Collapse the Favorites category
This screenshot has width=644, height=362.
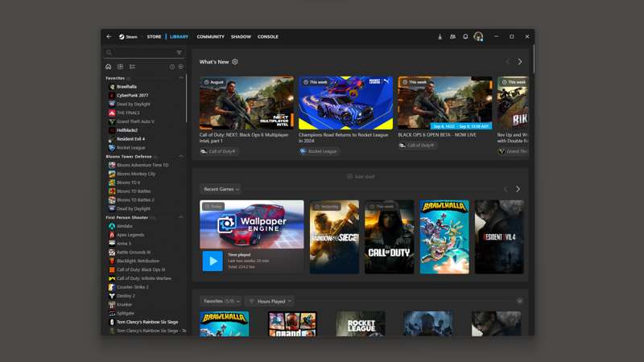tap(180, 78)
